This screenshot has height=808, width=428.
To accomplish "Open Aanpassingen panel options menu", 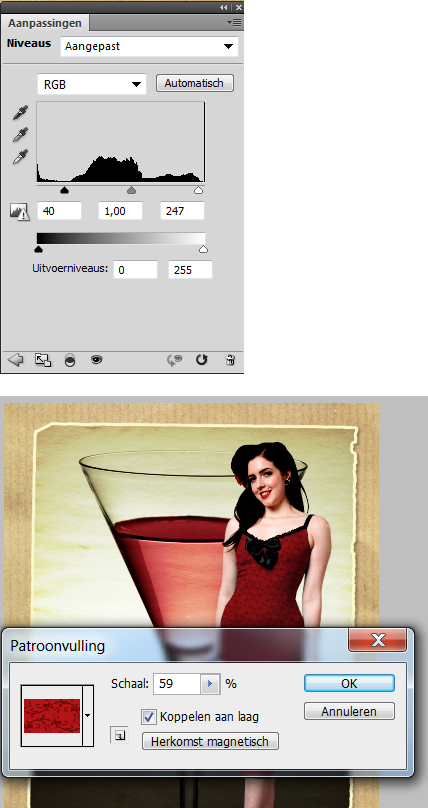I will point(234,23).
